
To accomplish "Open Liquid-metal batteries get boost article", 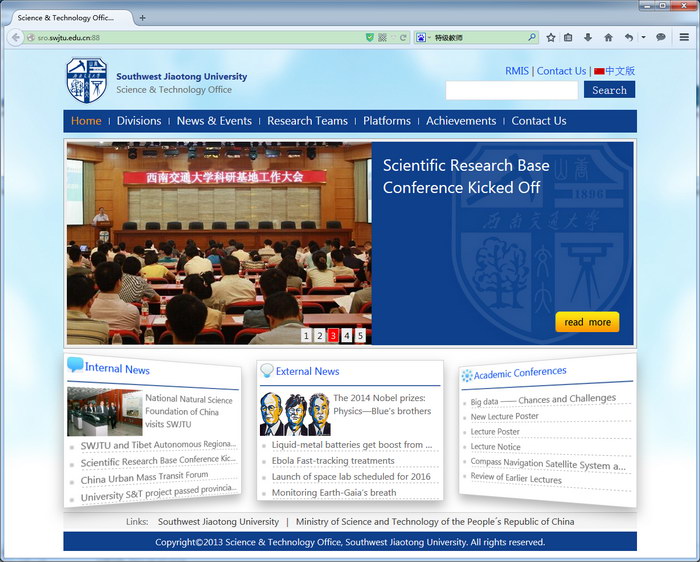I will click(352, 445).
